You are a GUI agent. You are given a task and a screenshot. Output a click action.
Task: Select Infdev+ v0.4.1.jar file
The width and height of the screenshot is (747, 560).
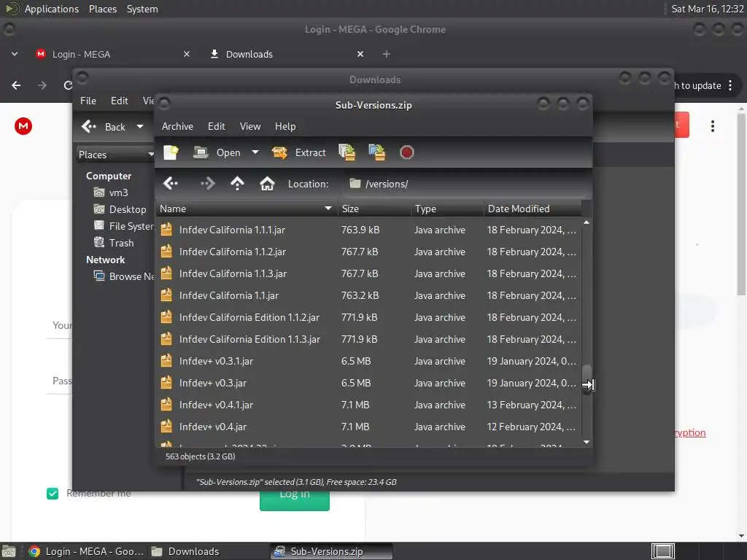coord(368,405)
